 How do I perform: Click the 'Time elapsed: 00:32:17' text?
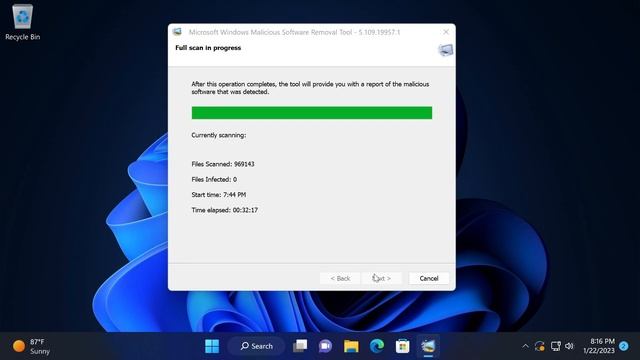click(x=224, y=210)
